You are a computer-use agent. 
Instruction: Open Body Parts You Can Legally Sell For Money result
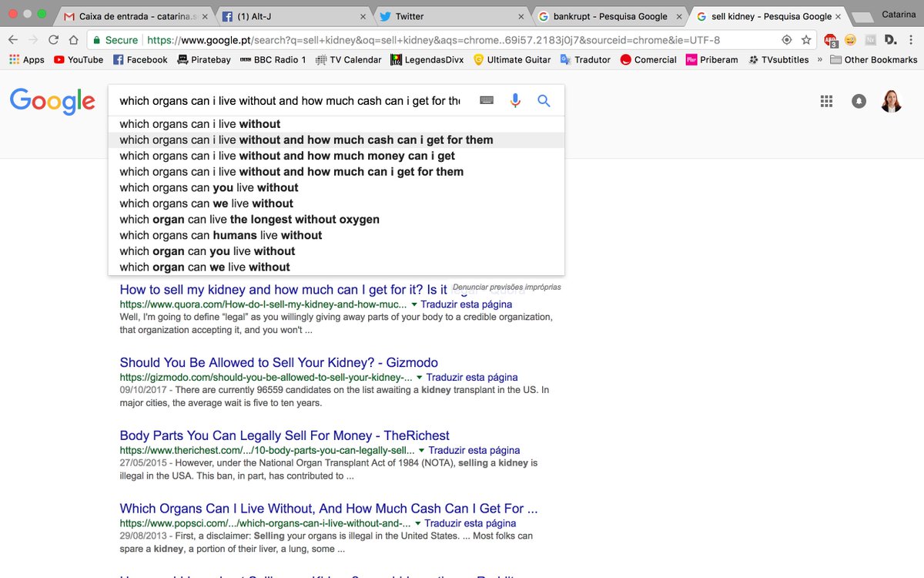[285, 435]
